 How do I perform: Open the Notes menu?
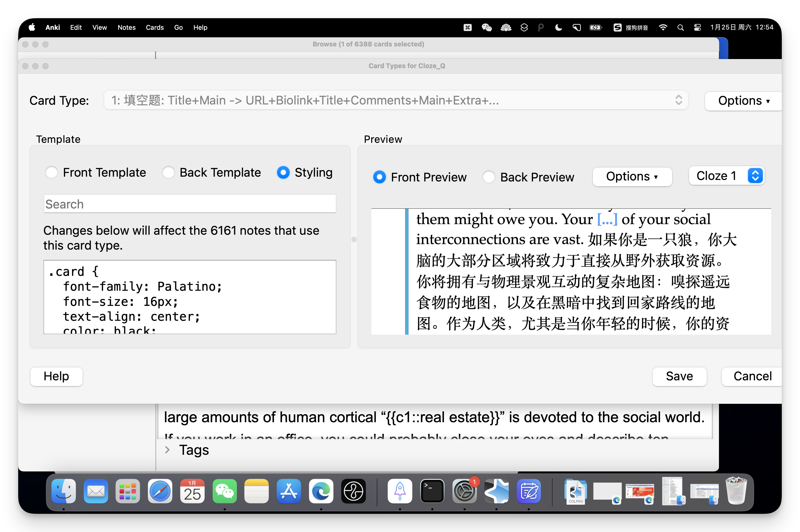[126, 28]
